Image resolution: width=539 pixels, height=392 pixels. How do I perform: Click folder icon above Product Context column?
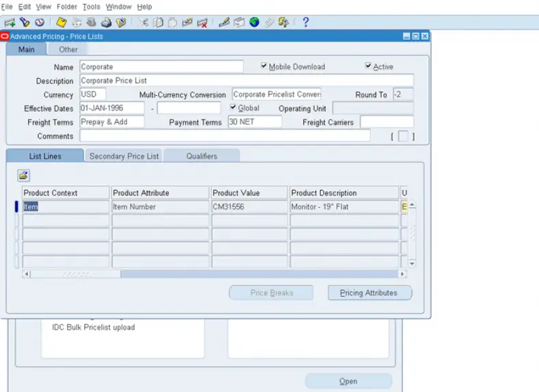(x=23, y=176)
